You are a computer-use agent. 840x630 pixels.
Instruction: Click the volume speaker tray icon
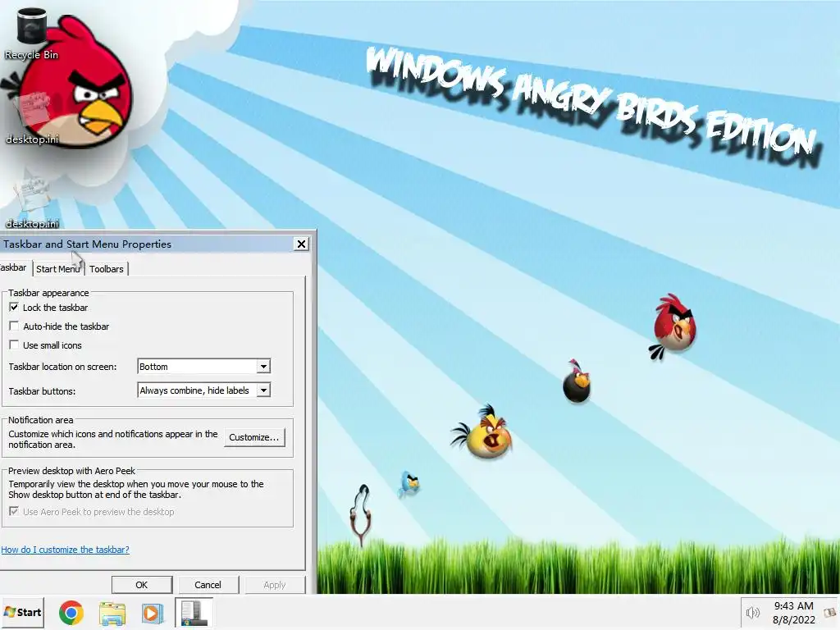pyautogui.click(x=753, y=612)
